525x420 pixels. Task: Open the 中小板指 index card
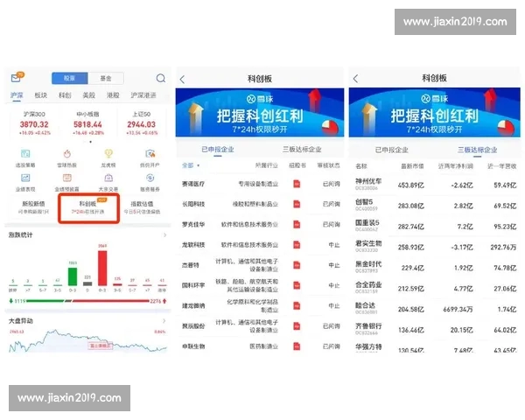(87, 123)
